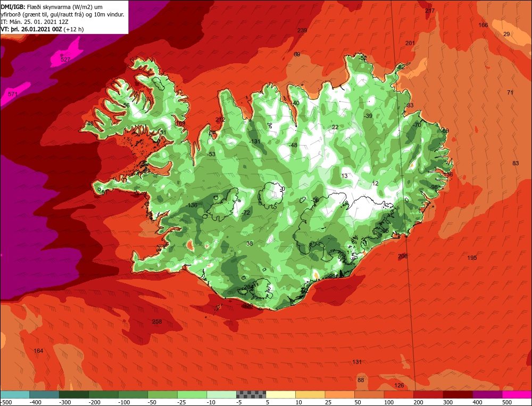Click the purple 400 legend swatch

[487, 394]
